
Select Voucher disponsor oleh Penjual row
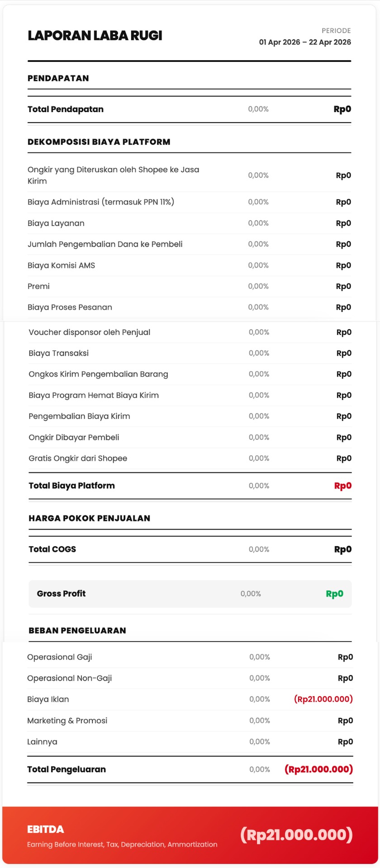tap(90, 332)
